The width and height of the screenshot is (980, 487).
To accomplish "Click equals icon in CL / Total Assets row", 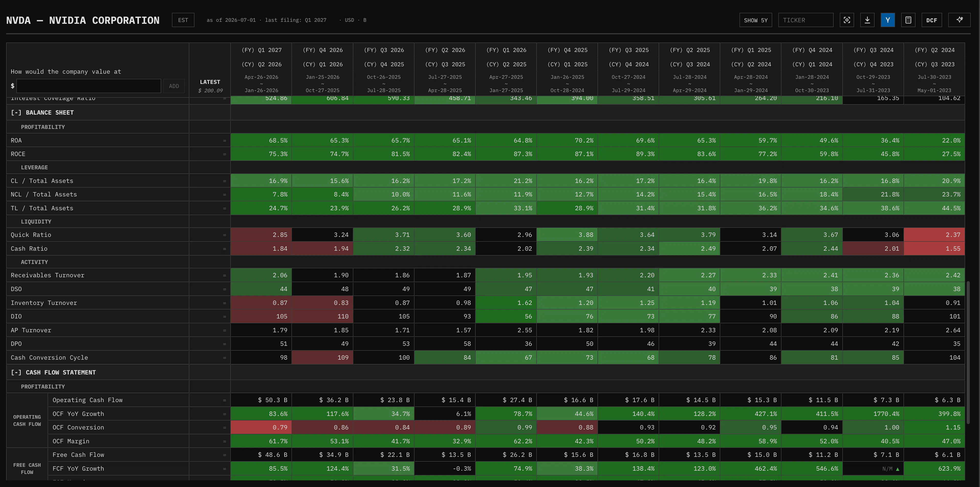I will click(x=224, y=181).
